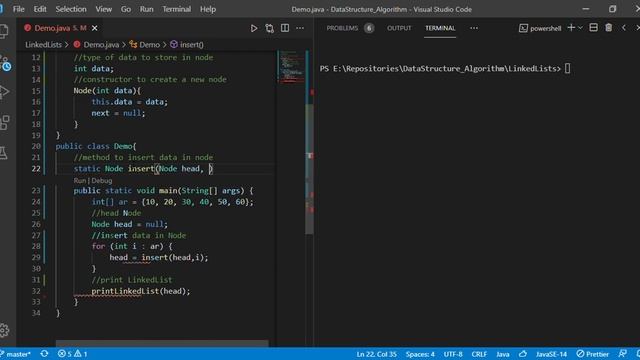This screenshot has height=360, width=640.
Task: Open the Testing flask view
Action: coord(4,153)
